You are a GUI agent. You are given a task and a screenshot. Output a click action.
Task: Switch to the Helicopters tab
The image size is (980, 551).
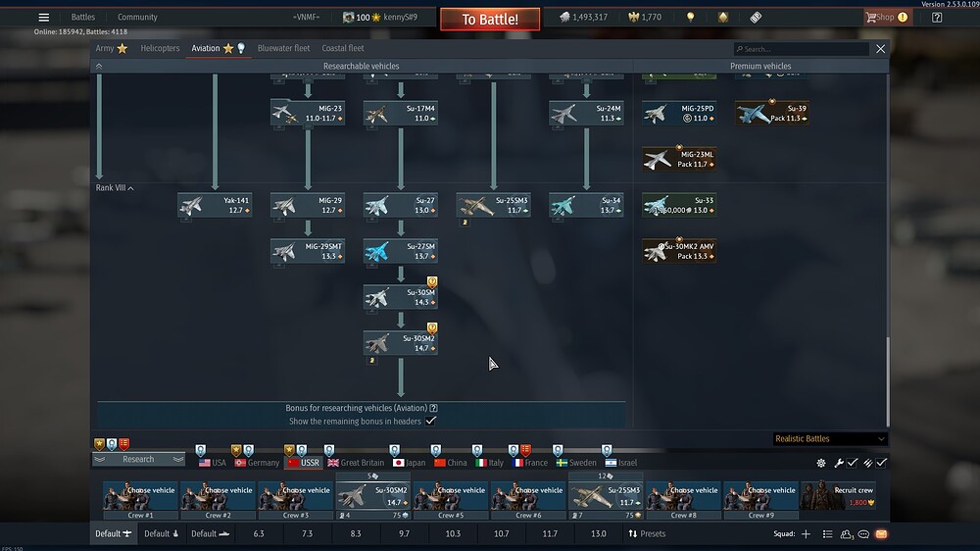[160, 48]
